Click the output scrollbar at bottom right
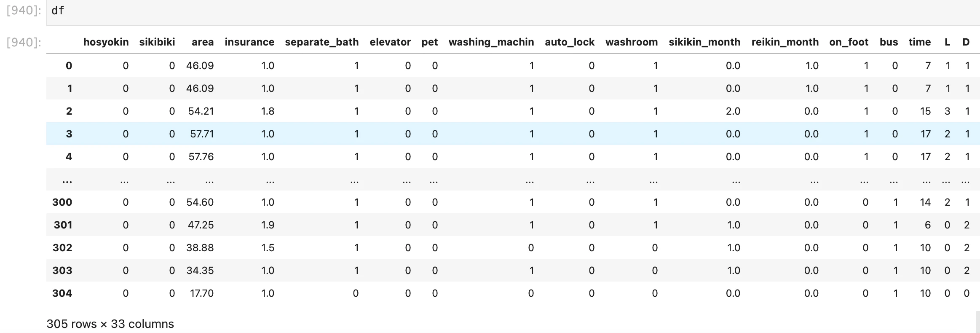Viewport: 980px width, 333px height. (x=977, y=322)
